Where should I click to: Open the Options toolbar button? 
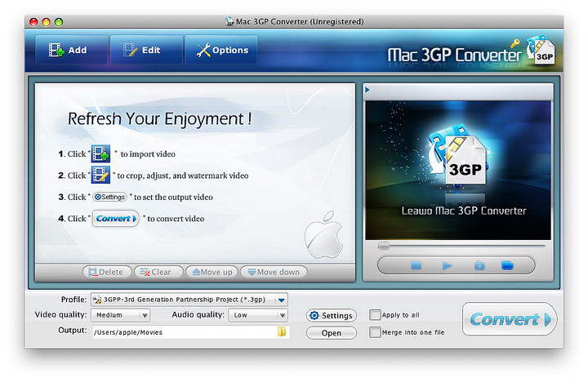(221, 50)
